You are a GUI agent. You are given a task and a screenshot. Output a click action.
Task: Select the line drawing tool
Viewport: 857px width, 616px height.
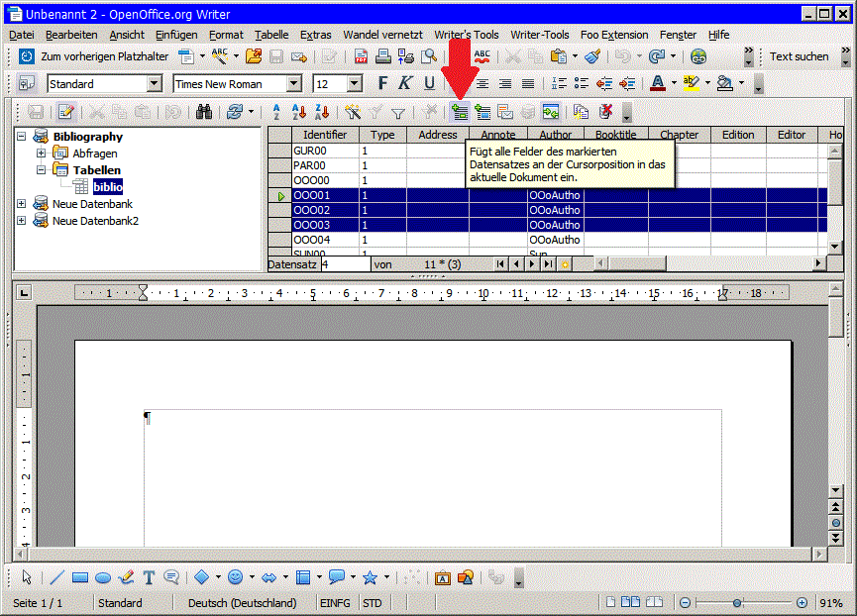click(x=56, y=577)
